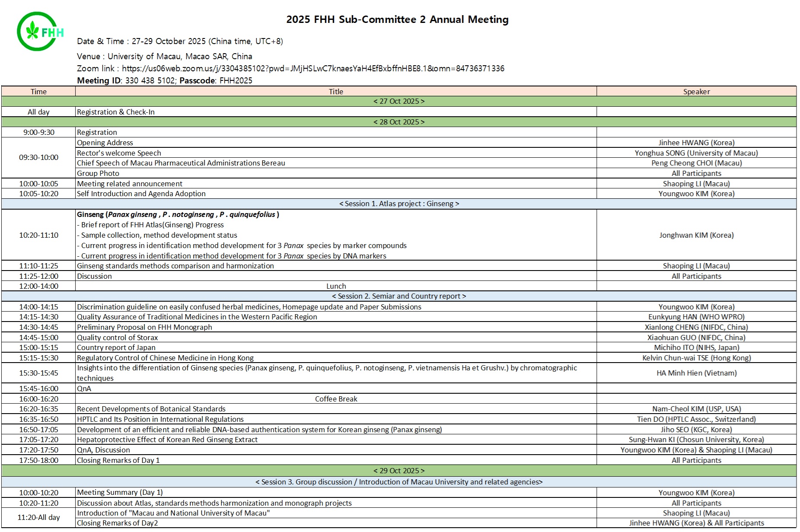Click the green FHH logo
This screenshot has height=532, width=800.
click(x=40, y=32)
